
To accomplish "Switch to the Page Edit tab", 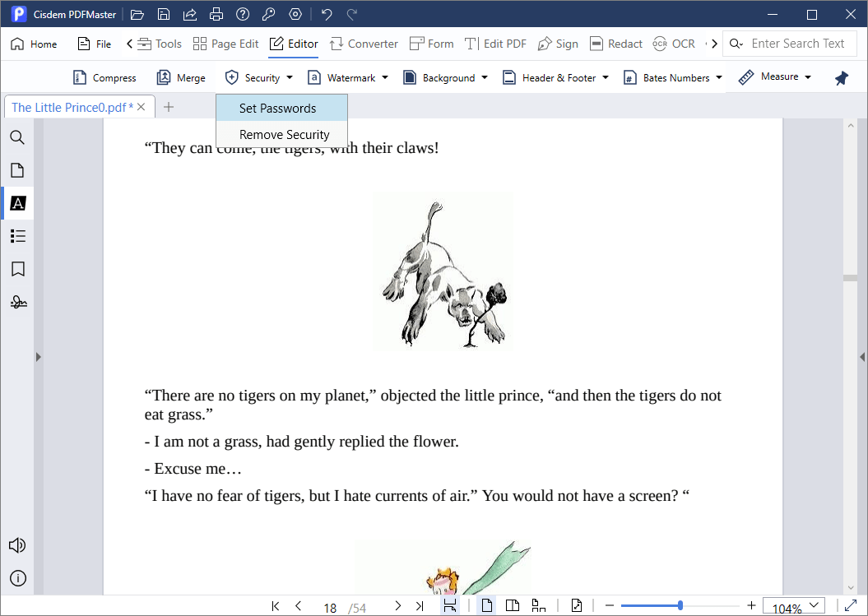I will (226, 44).
